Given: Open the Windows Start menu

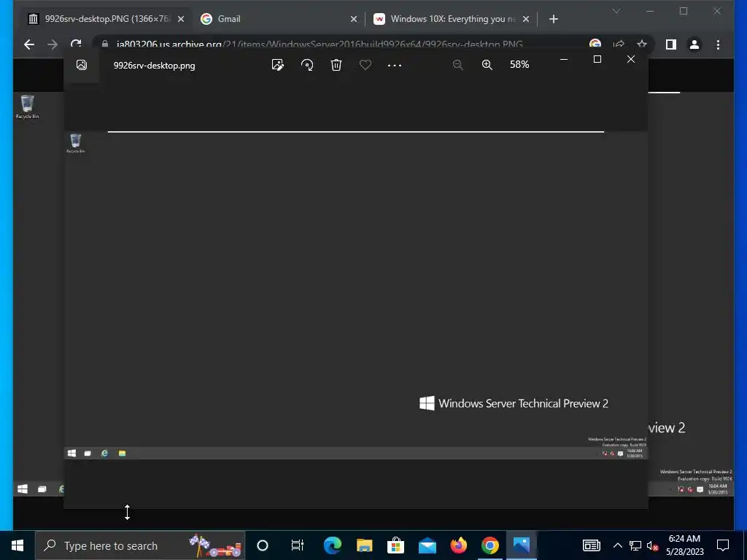Looking at the screenshot, I should tap(18, 545).
